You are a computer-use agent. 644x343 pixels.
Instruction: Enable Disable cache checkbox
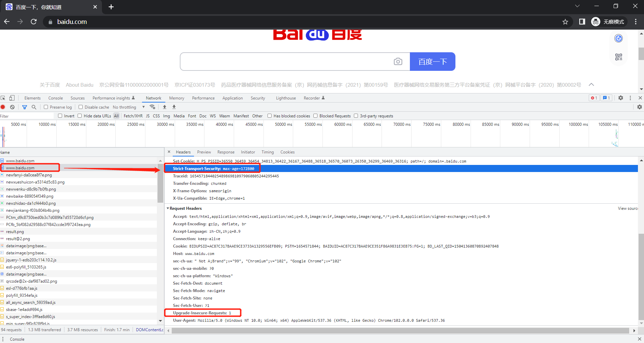pos(81,107)
